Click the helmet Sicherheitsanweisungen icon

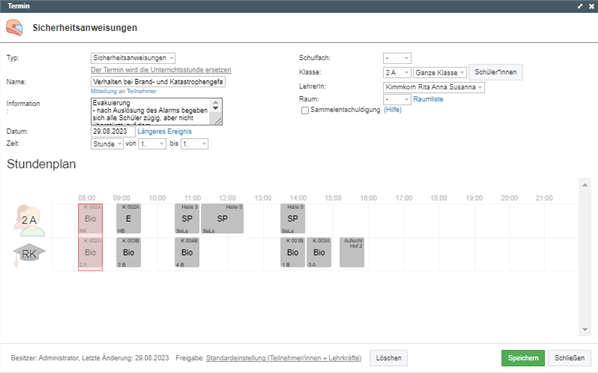tap(14, 28)
